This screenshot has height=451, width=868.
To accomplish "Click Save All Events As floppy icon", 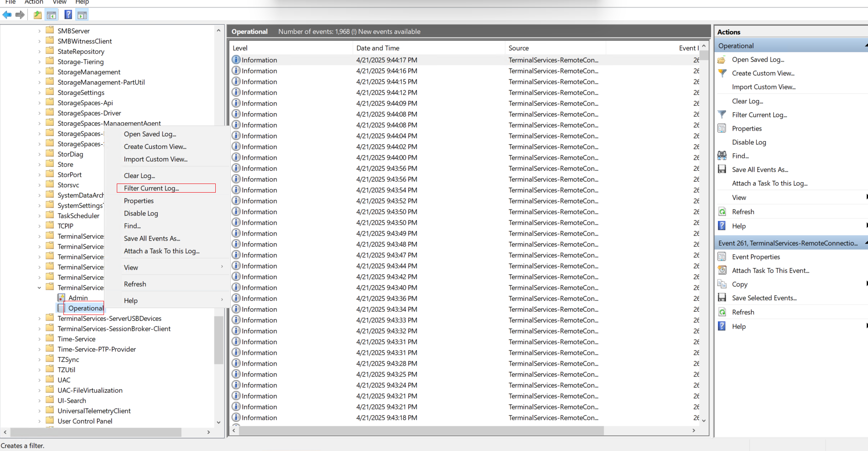I will pos(722,169).
